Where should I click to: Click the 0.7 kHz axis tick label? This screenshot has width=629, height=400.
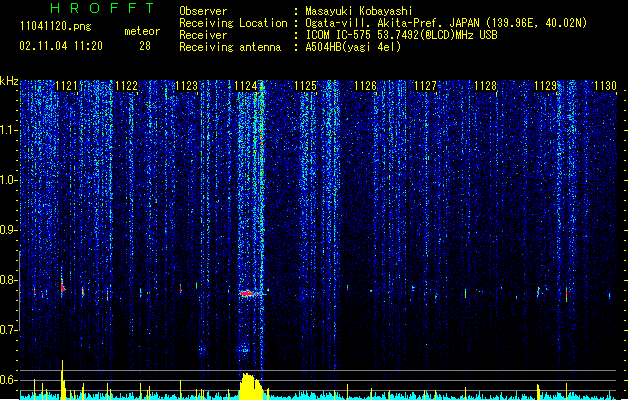tap(8, 330)
